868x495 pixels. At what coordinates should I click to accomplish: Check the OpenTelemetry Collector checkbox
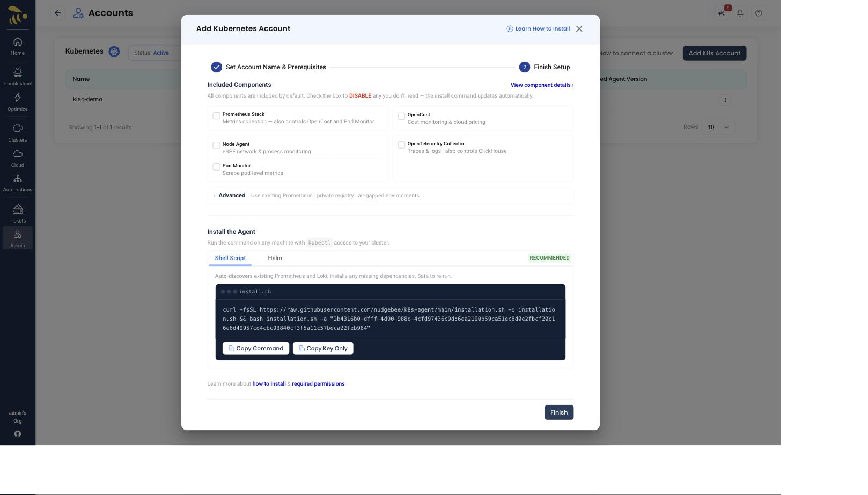tap(401, 145)
